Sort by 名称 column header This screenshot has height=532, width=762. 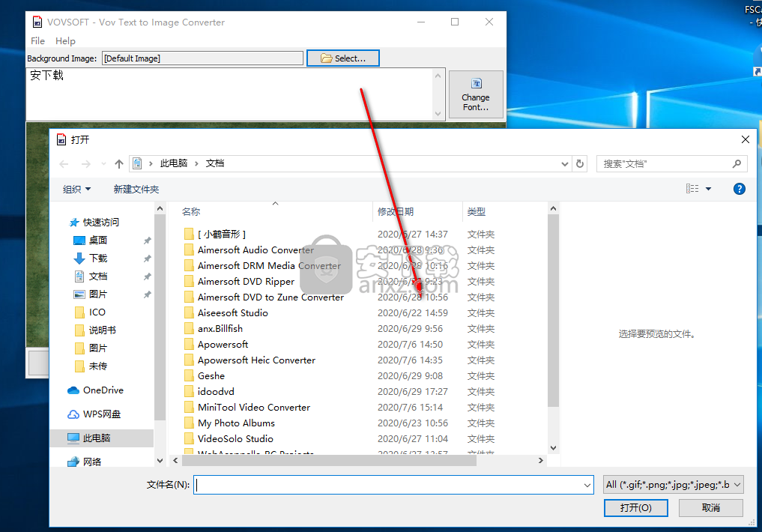pyautogui.click(x=191, y=212)
